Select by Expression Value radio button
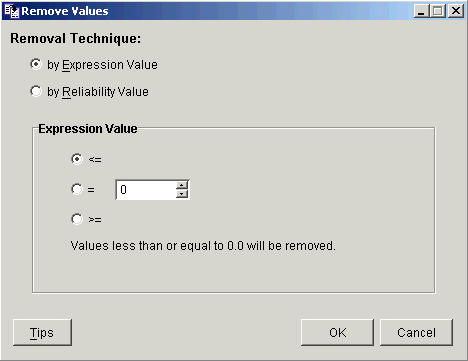The height and width of the screenshot is (361, 468). [36, 64]
